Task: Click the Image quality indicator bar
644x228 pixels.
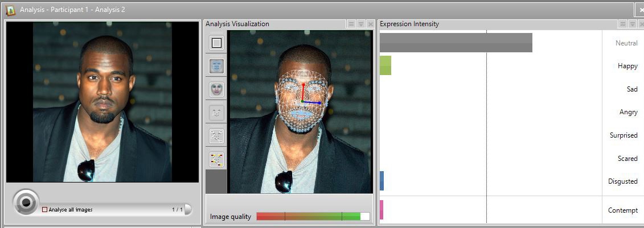Action: 313,217
